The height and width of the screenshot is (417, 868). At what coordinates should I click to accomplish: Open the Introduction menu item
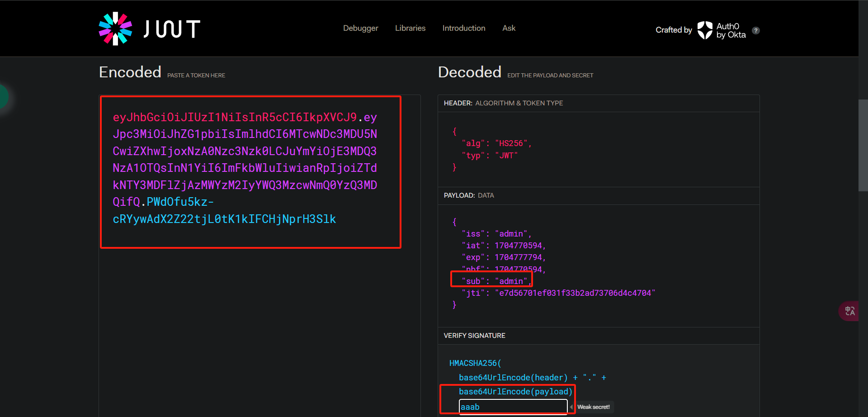464,28
